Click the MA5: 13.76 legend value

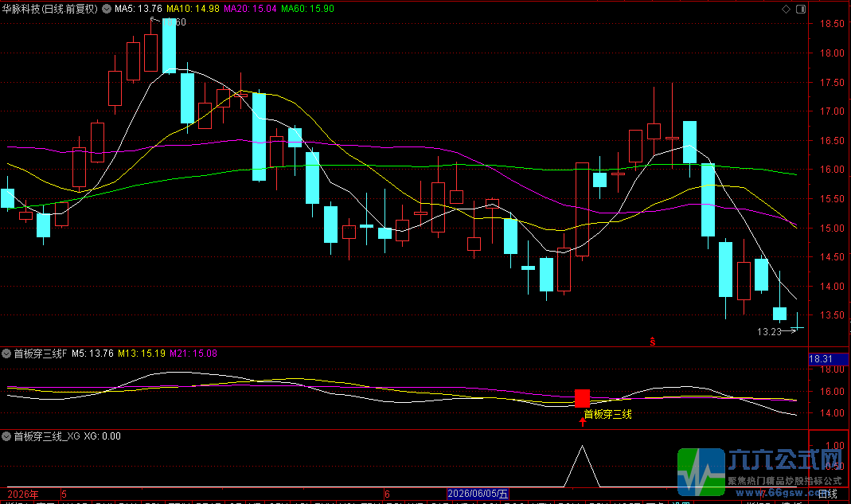pyautogui.click(x=138, y=9)
